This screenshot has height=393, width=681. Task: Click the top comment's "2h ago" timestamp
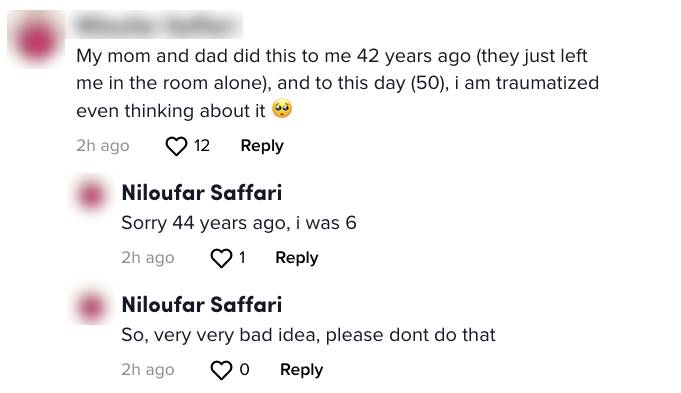(x=103, y=146)
